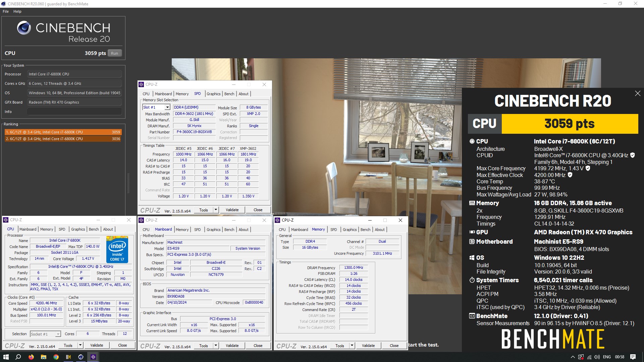Click the 3059 pts yellow score banner

tap(569, 124)
